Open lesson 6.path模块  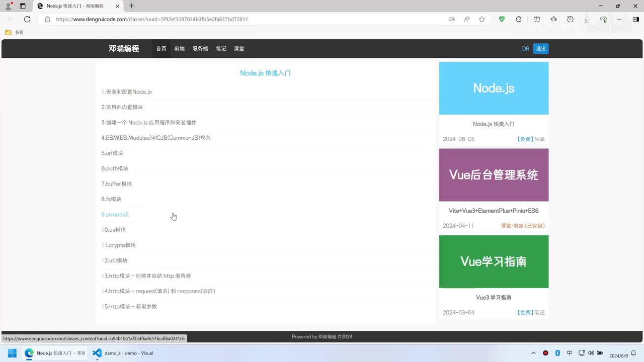(114, 168)
